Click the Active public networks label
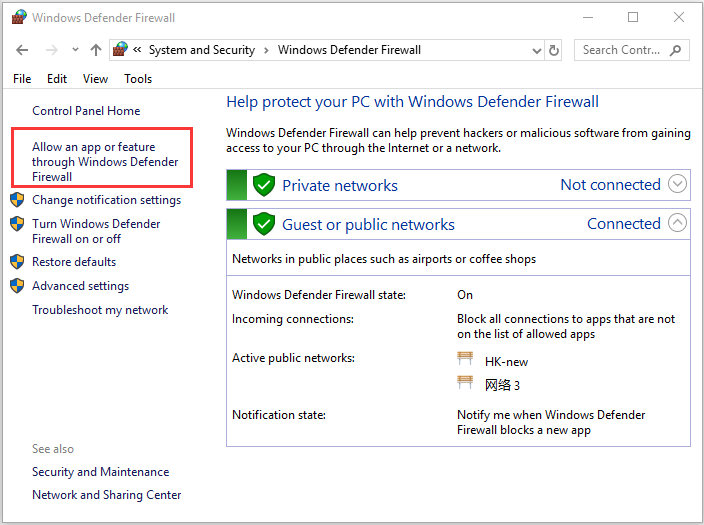 pyautogui.click(x=293, y=358)
